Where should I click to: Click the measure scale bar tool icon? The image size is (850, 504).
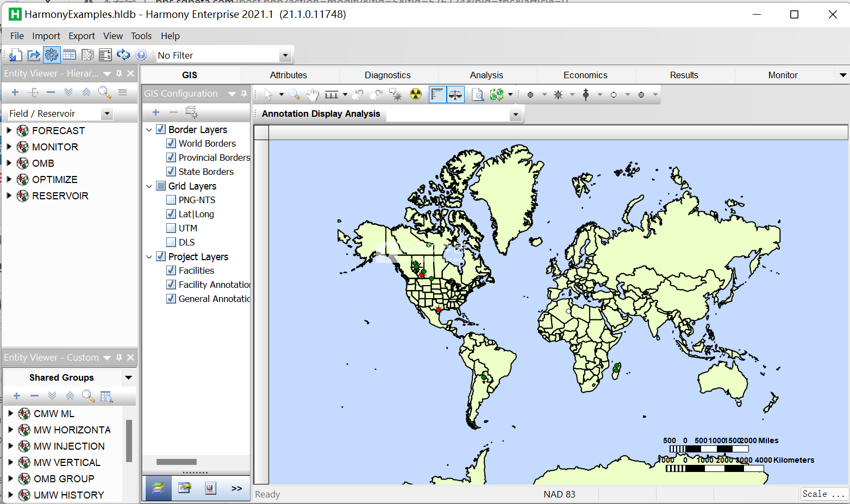tap(332, 94)
